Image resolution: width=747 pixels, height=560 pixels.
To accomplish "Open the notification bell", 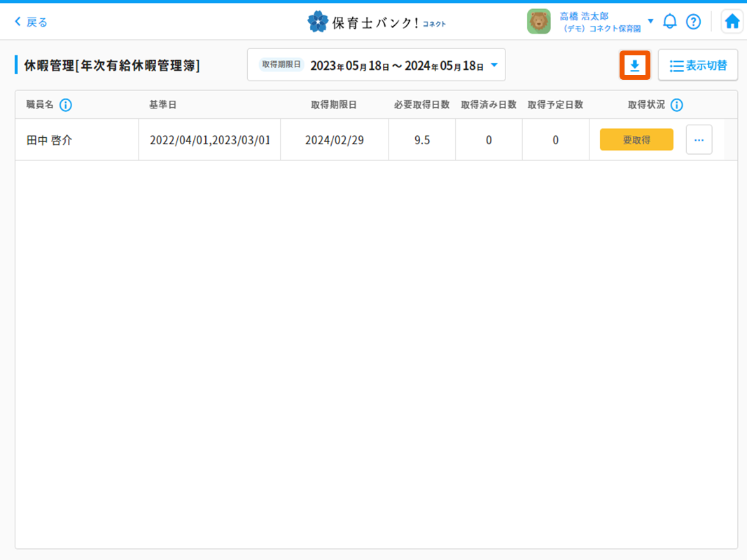I will pyautogui.click(x=670, y=22).
